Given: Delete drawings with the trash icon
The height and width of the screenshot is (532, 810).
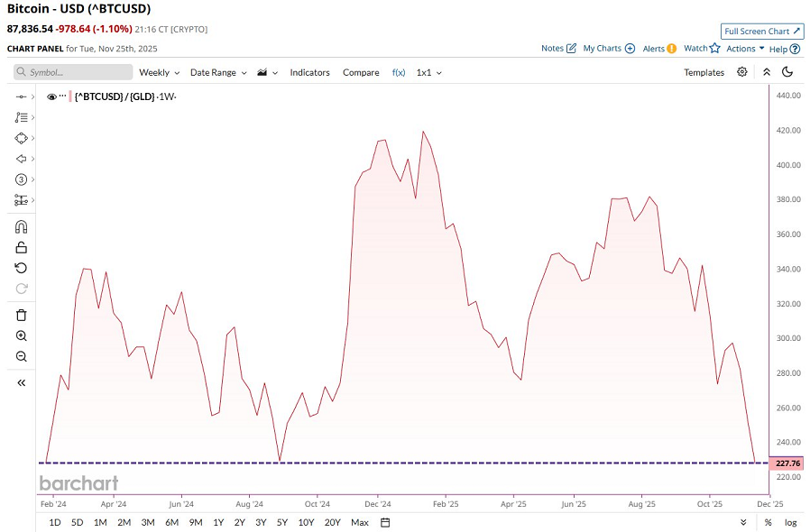Looking at the screenshot, I should (x=21, y=315).
